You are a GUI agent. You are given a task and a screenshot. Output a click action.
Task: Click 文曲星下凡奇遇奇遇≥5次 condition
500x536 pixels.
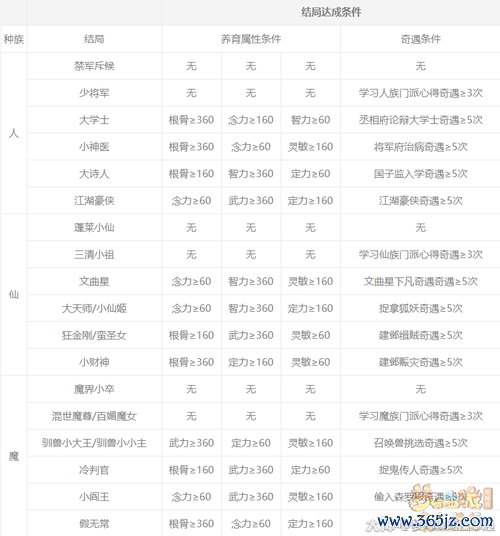[x=420, y=282]
